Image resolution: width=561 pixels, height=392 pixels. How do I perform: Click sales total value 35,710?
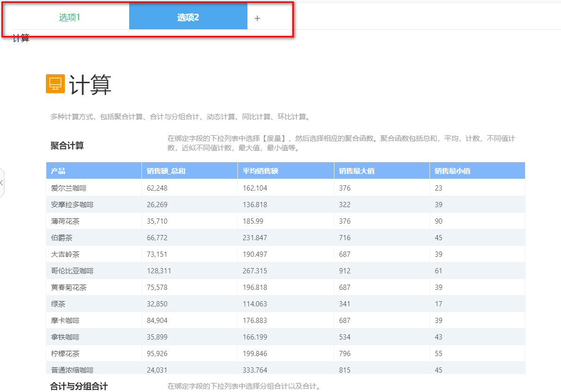157,221
